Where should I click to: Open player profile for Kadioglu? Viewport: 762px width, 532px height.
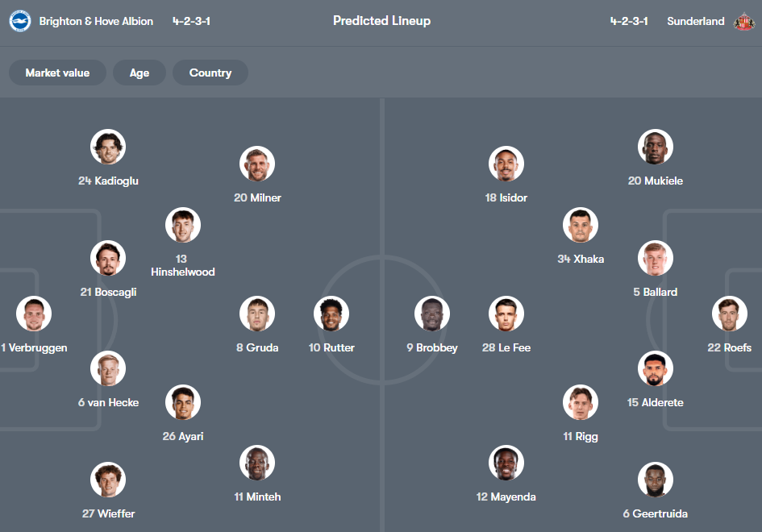(108, 147)
